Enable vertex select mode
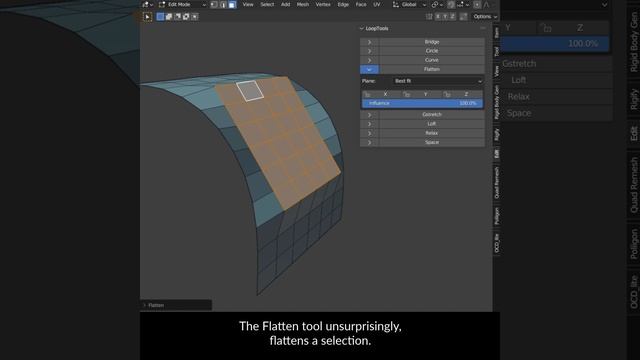This screenshot has width=640, height=360. pyautogui.click(x=214, y=4)
